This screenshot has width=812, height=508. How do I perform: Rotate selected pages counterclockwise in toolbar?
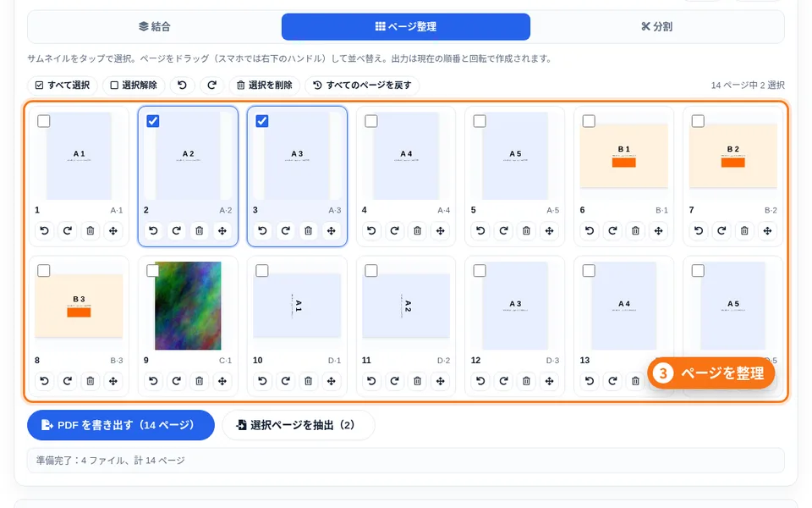pos(182,85)
